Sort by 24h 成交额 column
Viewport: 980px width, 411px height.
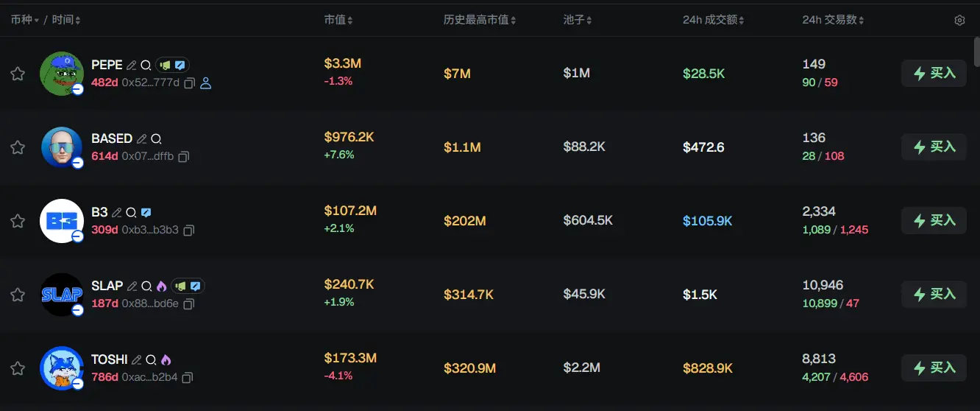tap(713, 20)
